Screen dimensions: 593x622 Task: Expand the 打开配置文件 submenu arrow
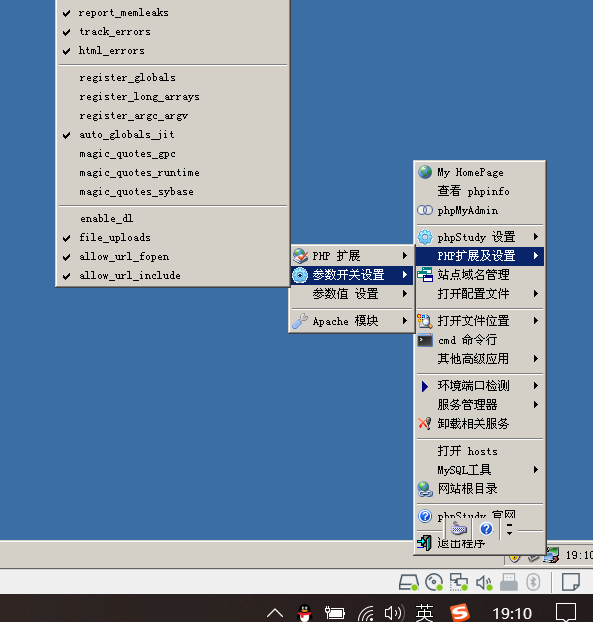(x=536, y=294)
